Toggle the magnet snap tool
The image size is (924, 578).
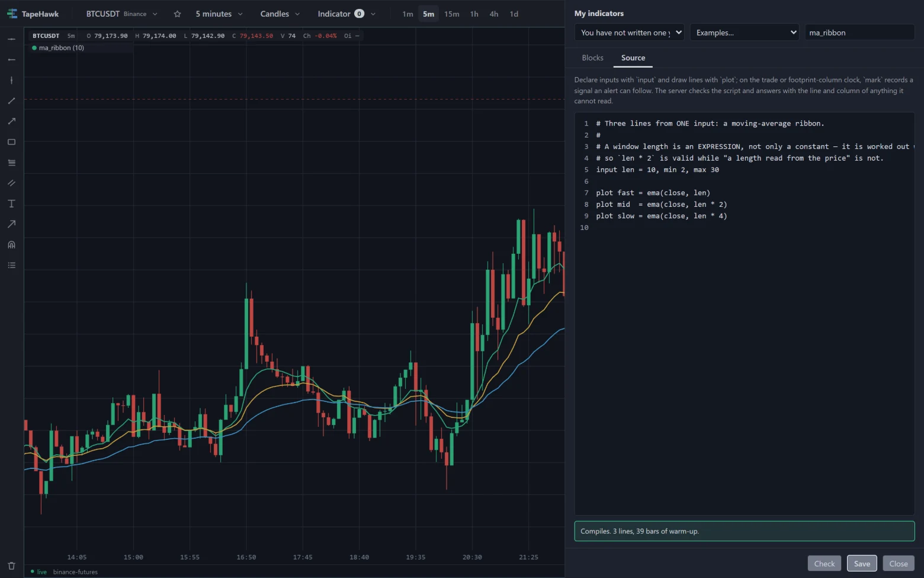(x=11, y=245)
